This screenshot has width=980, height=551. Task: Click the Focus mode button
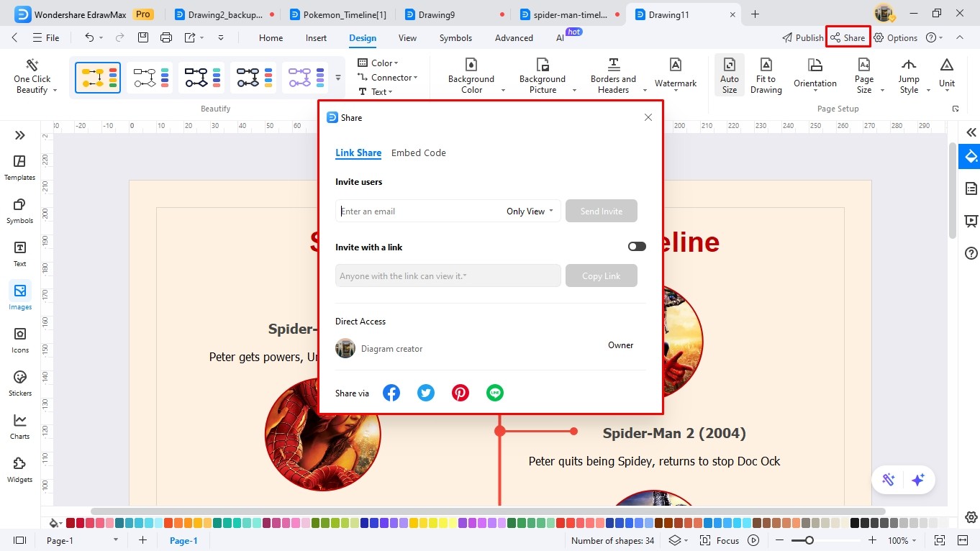tap(720, 540)
